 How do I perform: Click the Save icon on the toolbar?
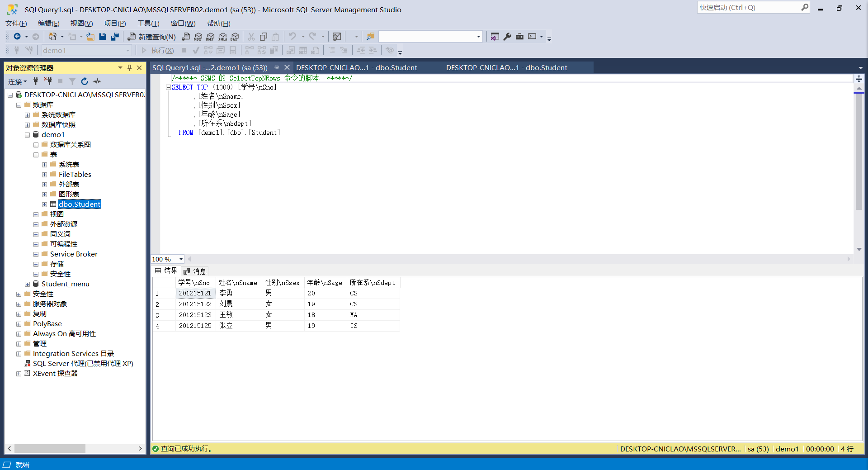[x=102, y=37]
